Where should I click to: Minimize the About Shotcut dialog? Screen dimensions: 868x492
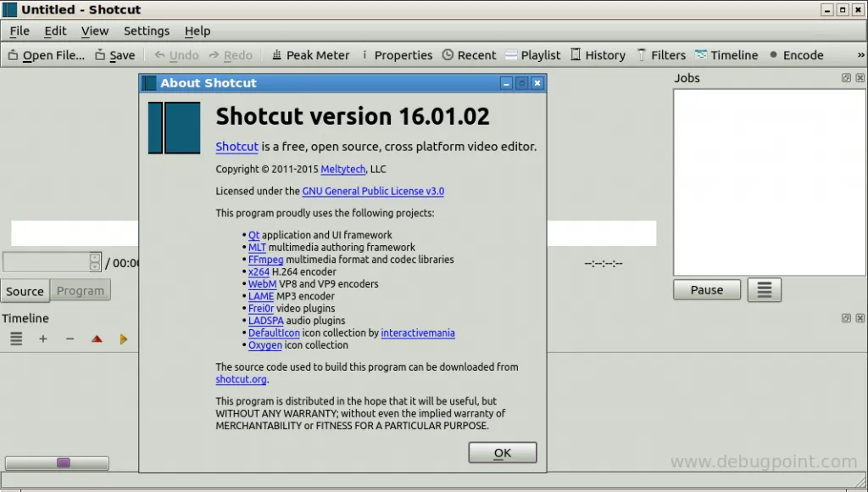[506, 83]
